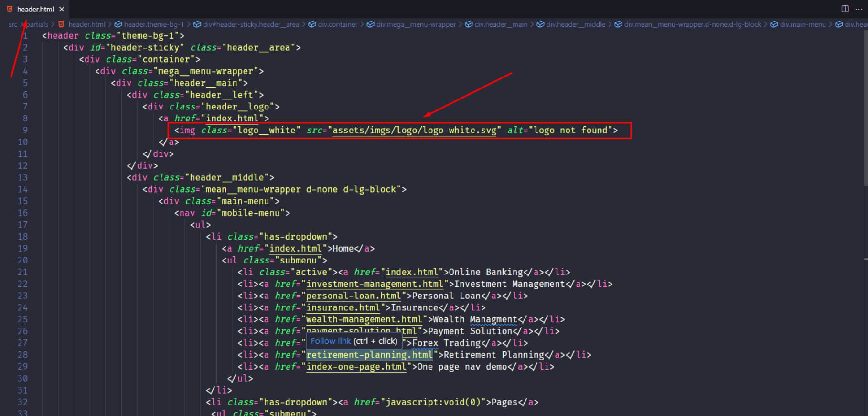Place cursor on 'Forex Trading' text
The image size is (868, 416).
point(446,343)
